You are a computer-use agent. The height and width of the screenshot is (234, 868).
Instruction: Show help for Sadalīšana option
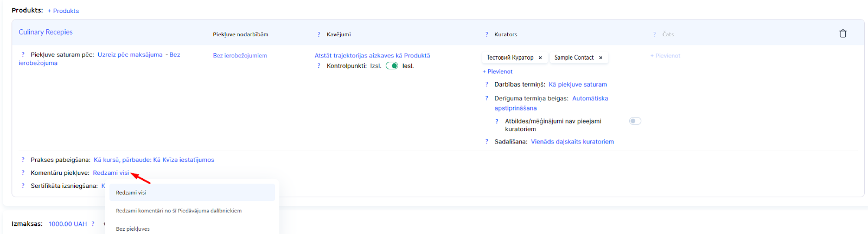[487, 142]
